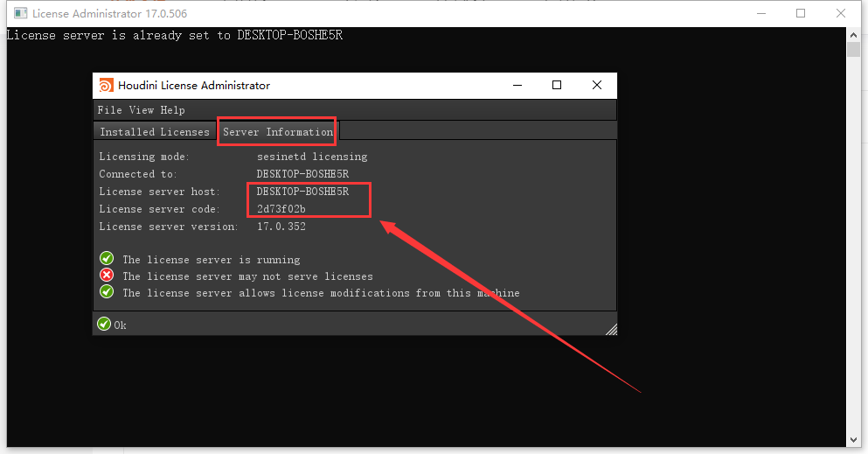868x454 pixels.
Task: Click the Houdini logo icon in title bar
Action: [106, 85]
